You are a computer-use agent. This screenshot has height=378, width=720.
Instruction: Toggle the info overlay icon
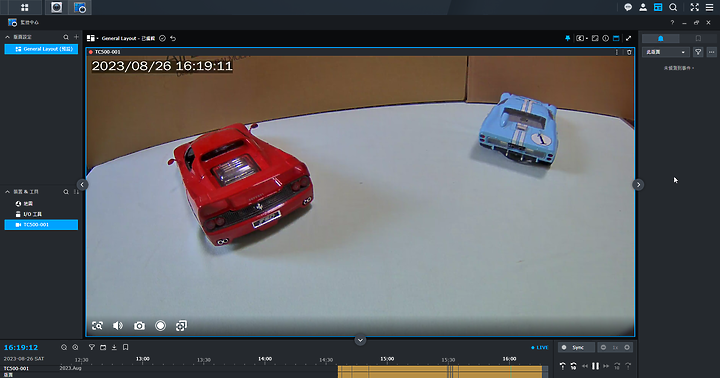(606, 39)
